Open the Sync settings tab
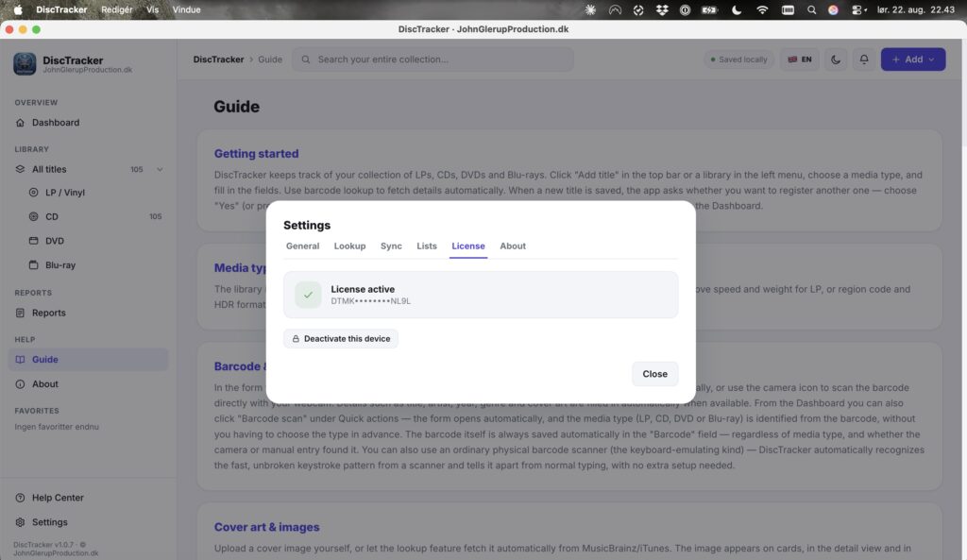The image size is (967, 560). [391, 246]
